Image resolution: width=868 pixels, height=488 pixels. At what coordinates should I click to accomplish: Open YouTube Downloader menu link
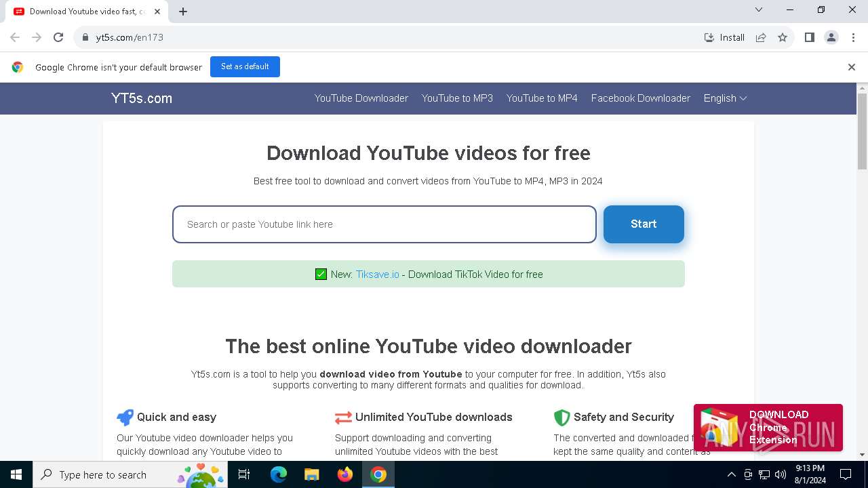[361, 98]
